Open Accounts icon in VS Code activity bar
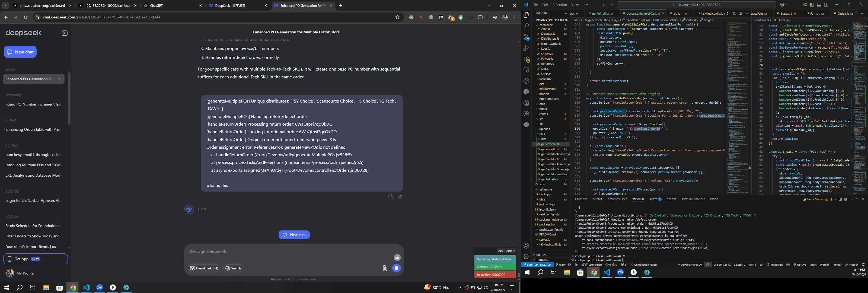The image size is (868, 293). [526, 246]
